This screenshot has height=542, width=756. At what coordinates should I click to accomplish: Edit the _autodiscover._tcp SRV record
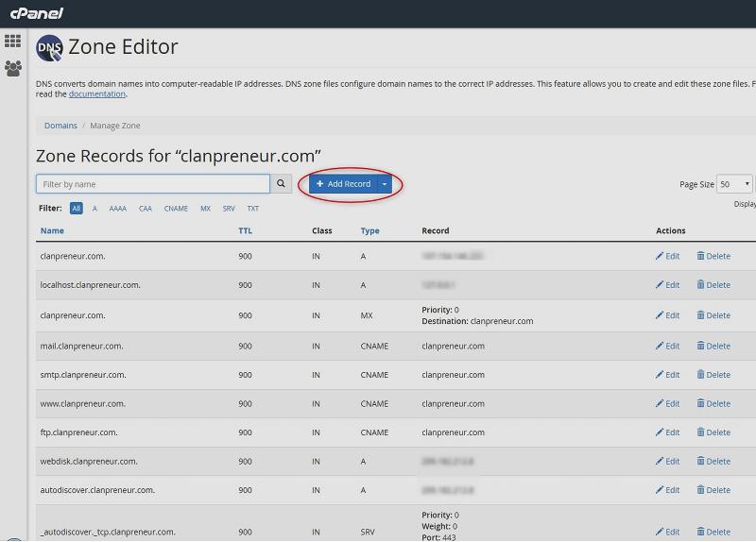click(667, 532)
